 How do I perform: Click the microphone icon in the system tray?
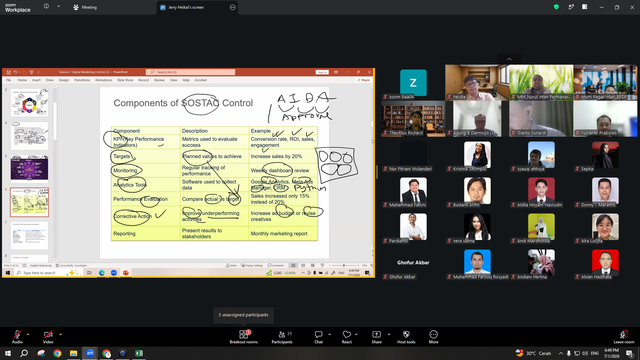pyautogui.click(x=569, y=353)
